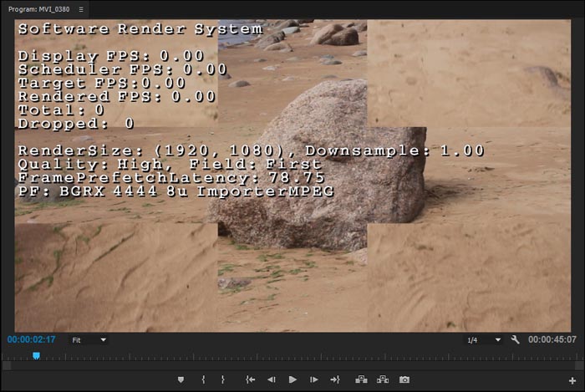Click the 'Display FPS: 0.00' overlay line
Image resolution: width=585 pixels, height=392 pixels.
(111, 56)
